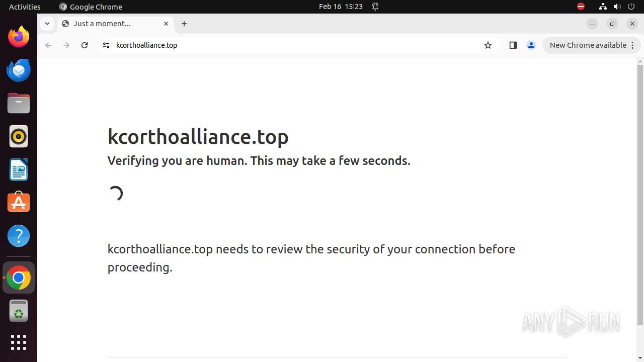Image resolution: width=644 pixels, height=362 pixels.
Task: Reload the current page
Action: tap(85, 45)
